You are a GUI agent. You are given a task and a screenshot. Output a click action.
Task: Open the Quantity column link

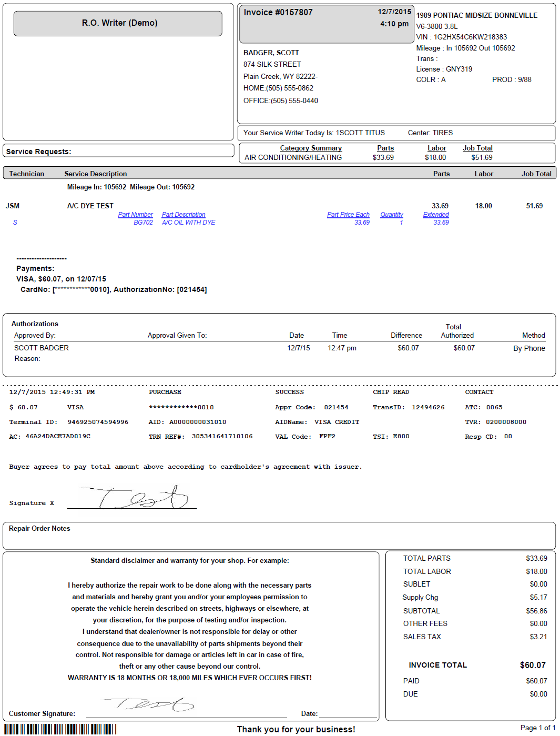coord(392,214)
